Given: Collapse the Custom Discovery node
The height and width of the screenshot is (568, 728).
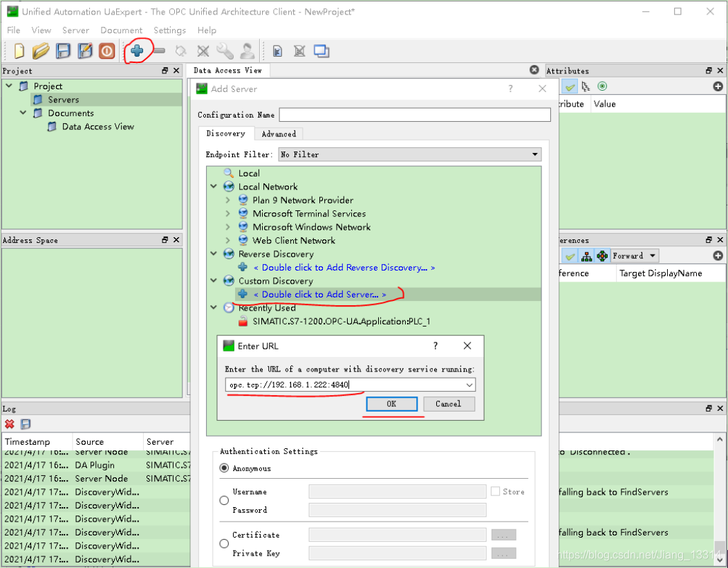Looking at the screenshot, I should tap(214, 280).
